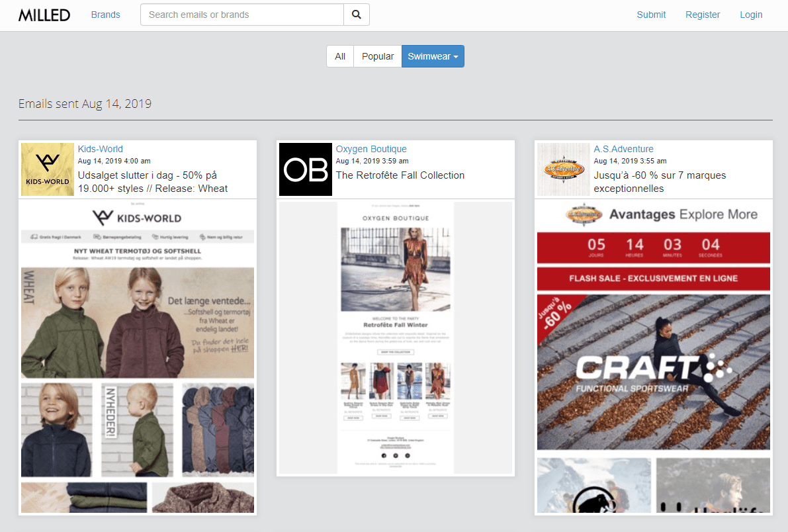This screenshot has height=532, width=788.
Task: Open the Login link
Action: (x=751, y=15)
